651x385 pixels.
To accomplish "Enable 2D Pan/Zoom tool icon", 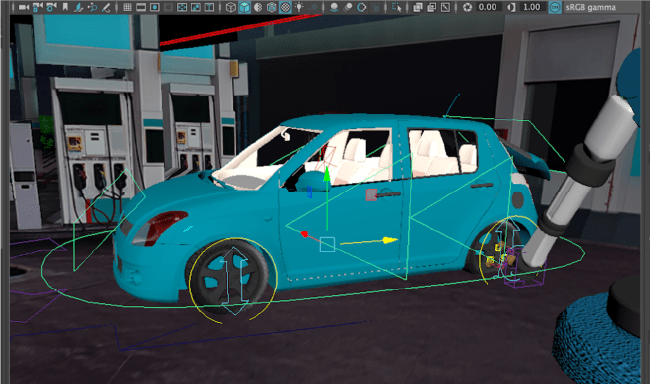I will tap(92, 7).
